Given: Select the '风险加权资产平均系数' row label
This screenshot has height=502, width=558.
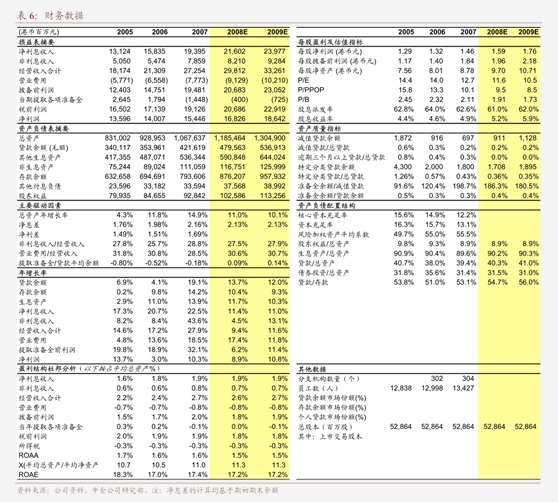Looking at the screenshot, I should pos(333,234).
